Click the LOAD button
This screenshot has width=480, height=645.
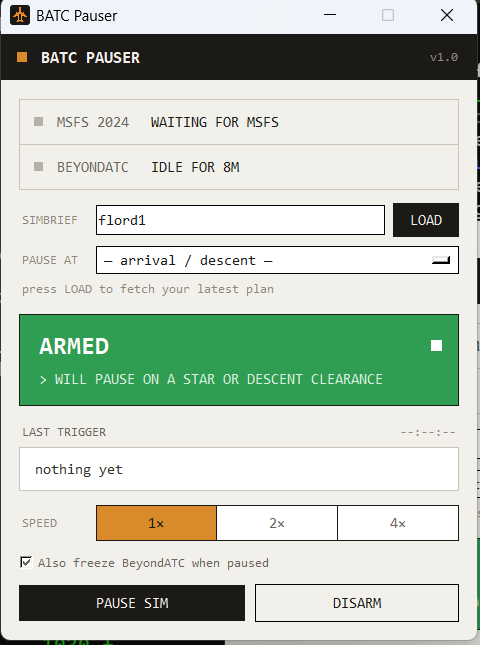426,220
